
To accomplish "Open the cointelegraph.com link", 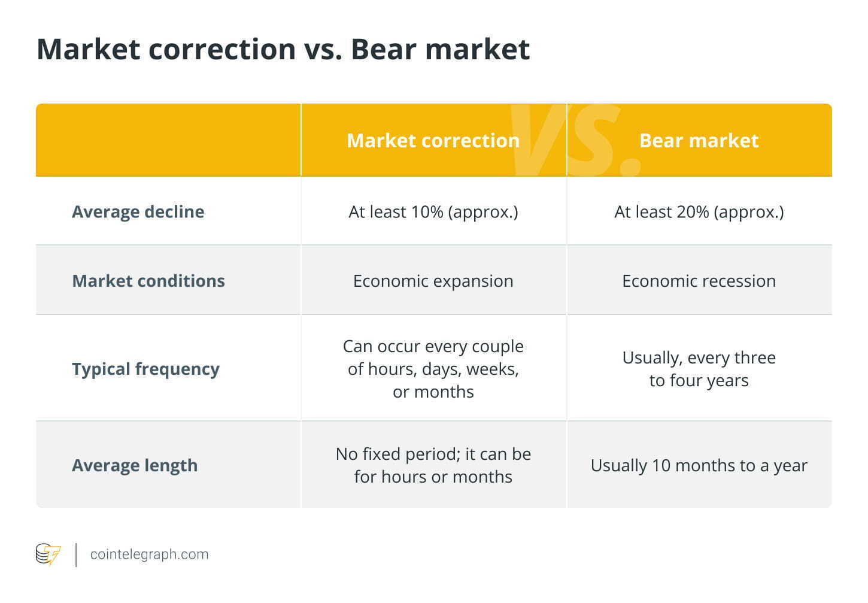I will (149, 554).
